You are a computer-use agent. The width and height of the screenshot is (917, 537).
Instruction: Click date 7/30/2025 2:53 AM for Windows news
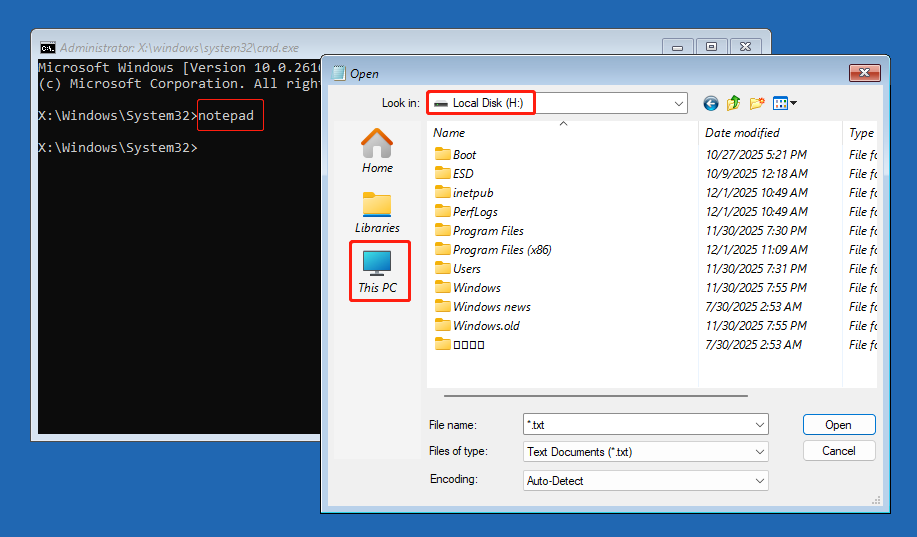point(753,307)
